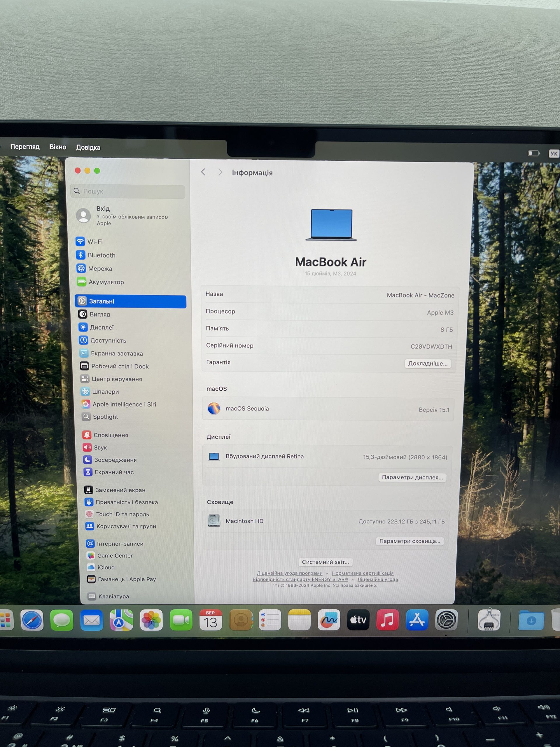Click Вбудований дисплей Retina row
Screen dimensions: 560x747
[x=327, y=457]
